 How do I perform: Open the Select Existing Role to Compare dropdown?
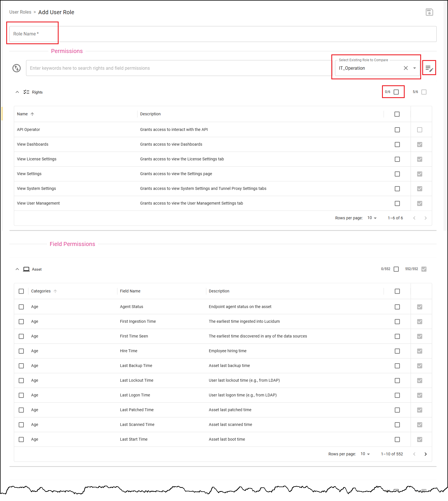pos(415,68)
